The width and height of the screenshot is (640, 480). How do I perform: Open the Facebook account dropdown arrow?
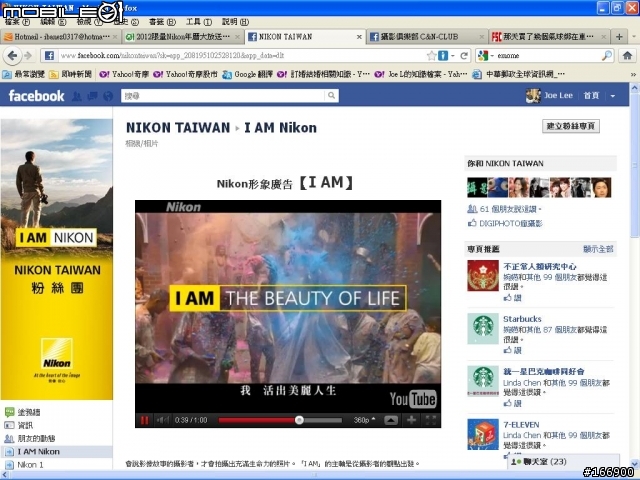coord(613,96)
